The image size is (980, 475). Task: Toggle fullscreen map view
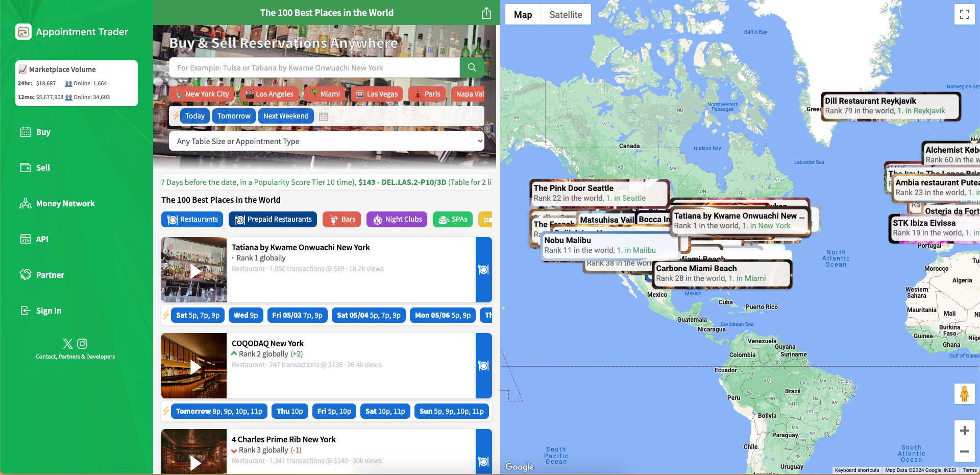[965, 14]
